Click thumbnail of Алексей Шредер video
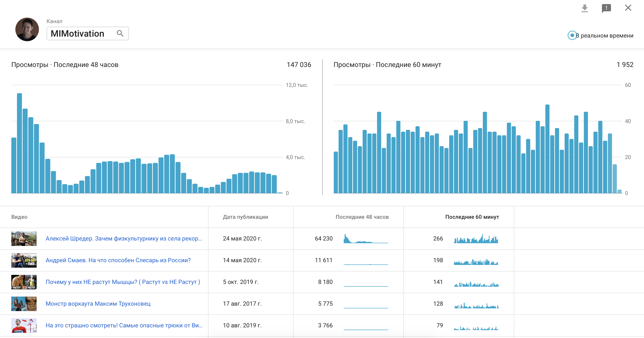The width and height of the screenshot is (644, 338). (x=24, y=239)
